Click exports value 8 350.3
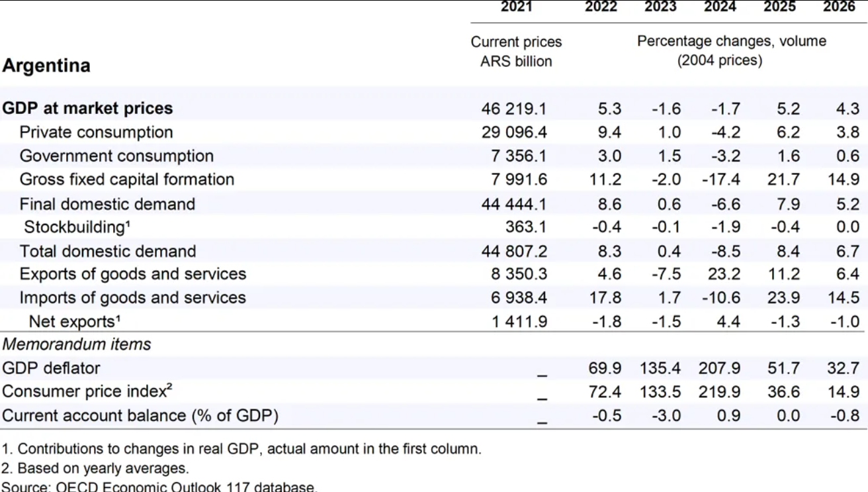 coord(518,274)
